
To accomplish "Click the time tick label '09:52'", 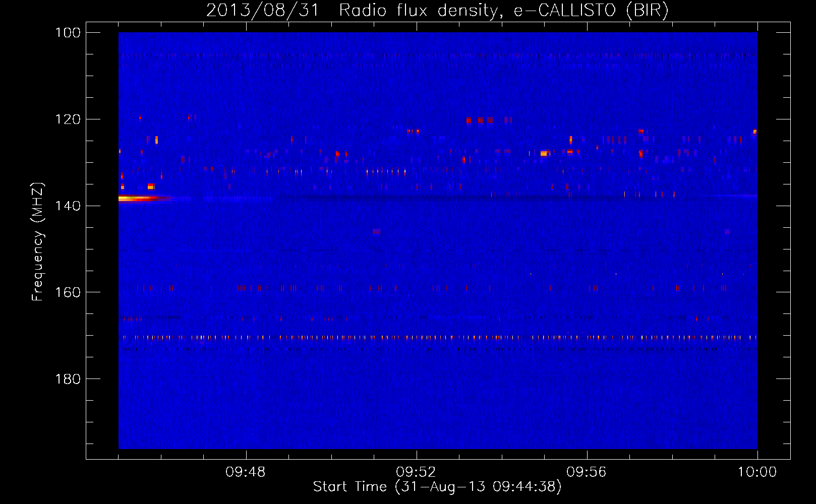I will click(x=417, y=472).
